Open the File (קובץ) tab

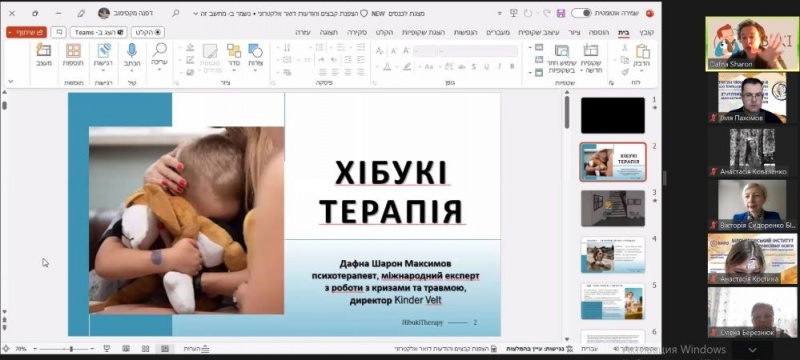647,32
